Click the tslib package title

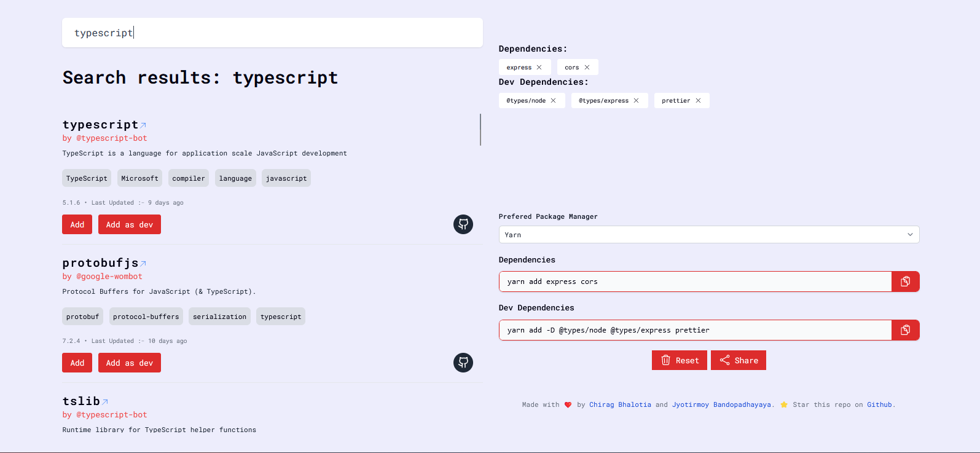pyautogui.click(x=81, y=401)
